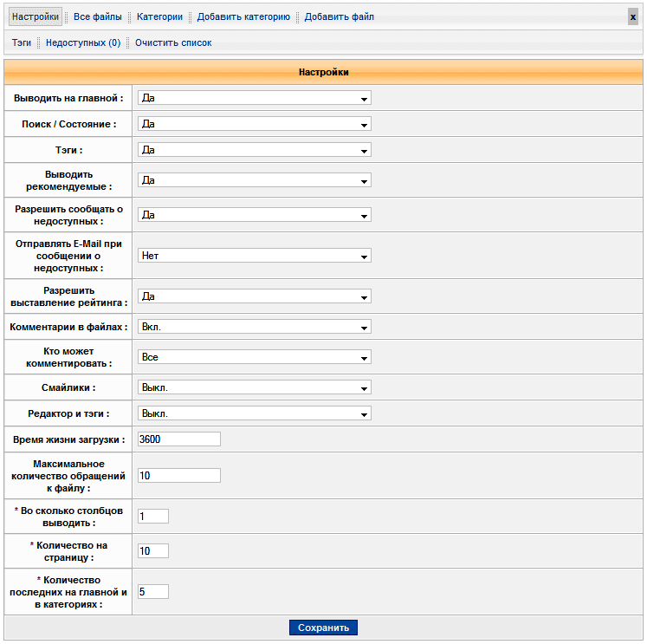
Task: Focus the Во сколько столбцов выводить field
Action: click(153, 517)
